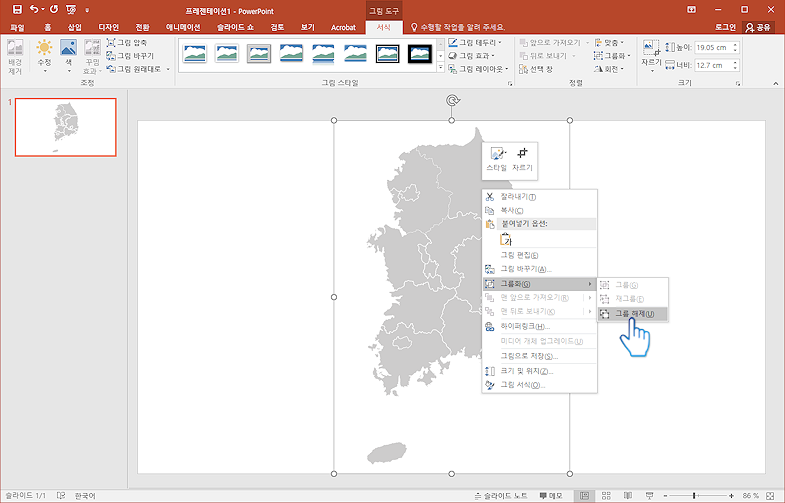Click 배경 제거 (remove background) icon
785x503 pixels.
(15, 57)
